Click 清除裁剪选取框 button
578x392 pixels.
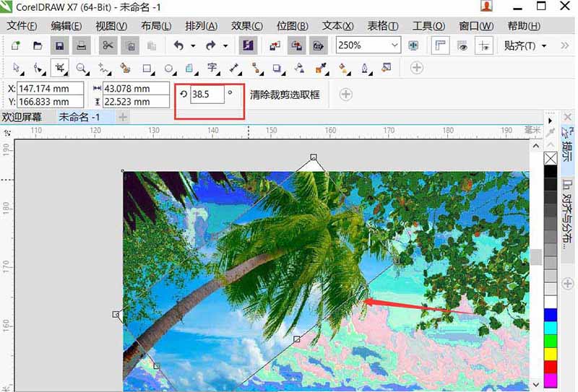coord(285,95)
